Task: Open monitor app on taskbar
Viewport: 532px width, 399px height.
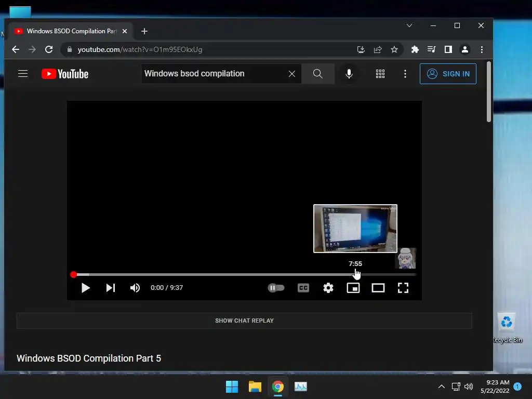Action: [301, 387]
